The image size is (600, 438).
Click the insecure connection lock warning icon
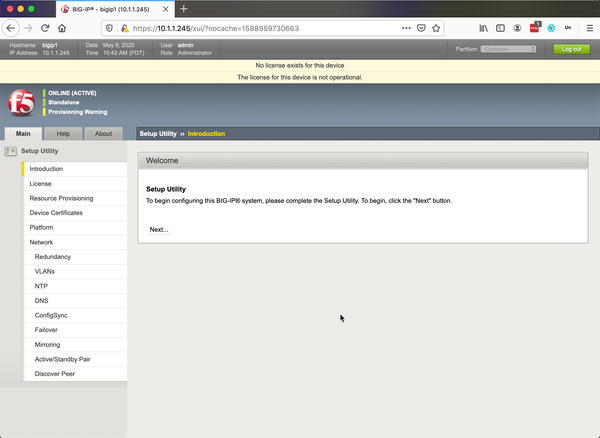pyautogui.click(x=124, y=28)
